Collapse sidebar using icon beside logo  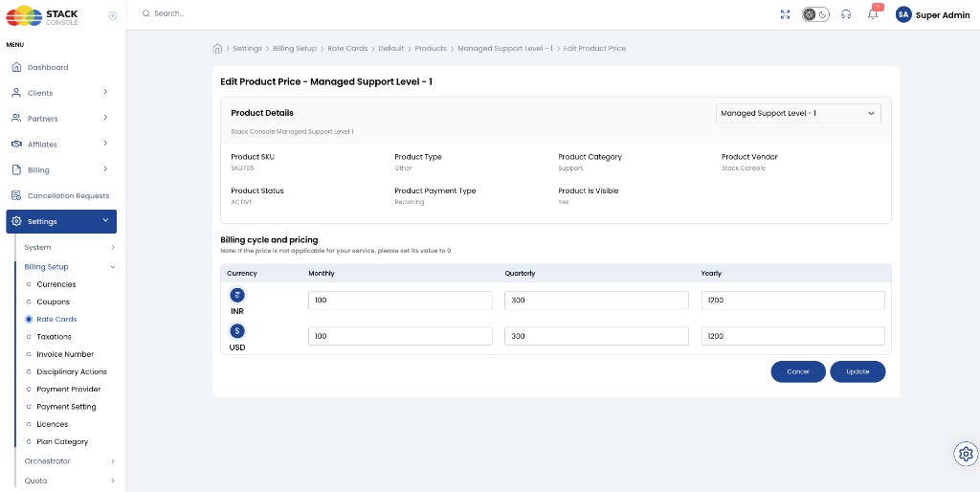(113, 15)
